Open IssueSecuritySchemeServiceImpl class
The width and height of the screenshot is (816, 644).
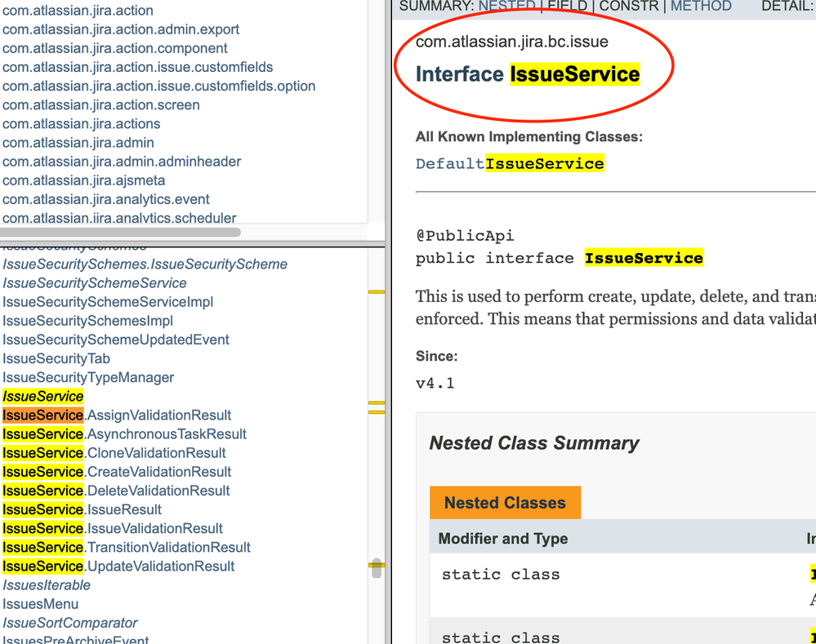click(108, 302)
